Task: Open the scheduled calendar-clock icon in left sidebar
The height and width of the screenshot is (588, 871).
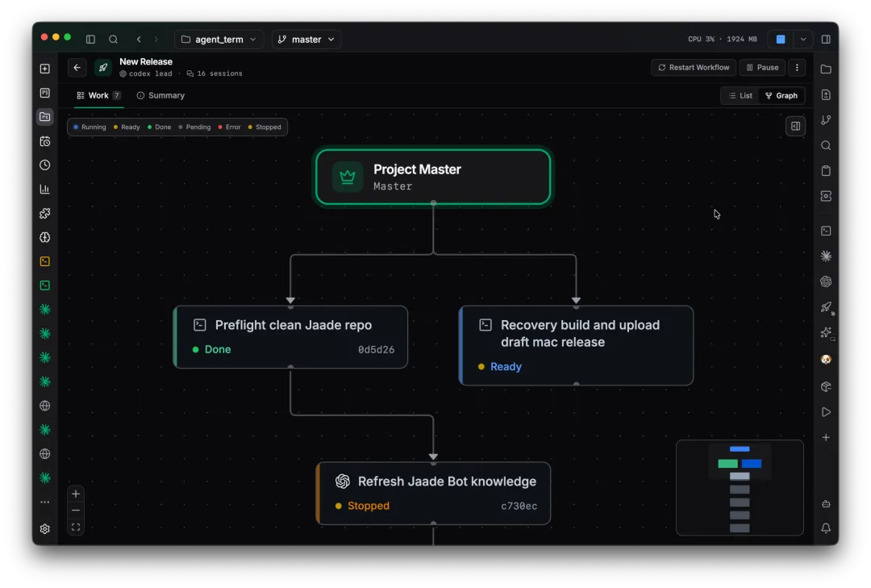Action: point(45,141)
